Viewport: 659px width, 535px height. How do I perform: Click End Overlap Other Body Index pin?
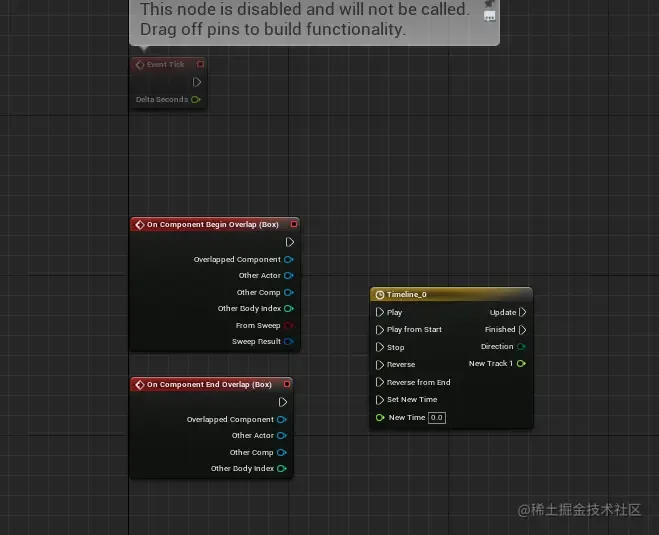click(282, 469)
